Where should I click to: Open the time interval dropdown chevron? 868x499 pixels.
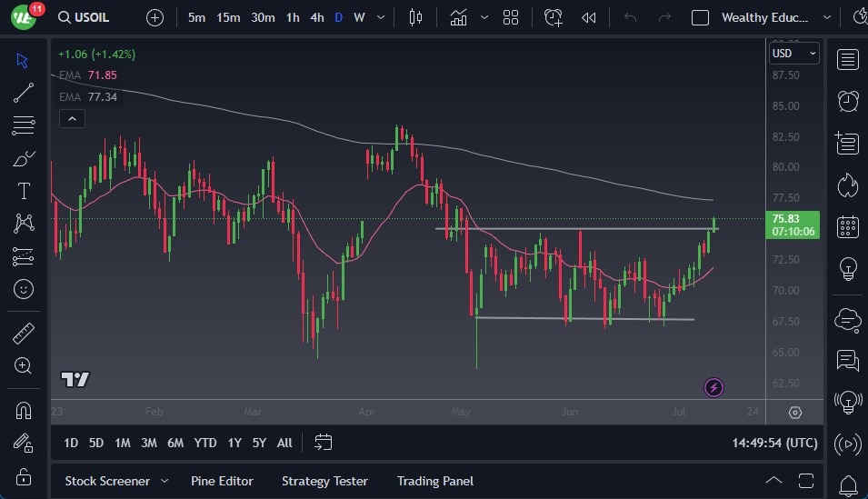tap(380, 17)
